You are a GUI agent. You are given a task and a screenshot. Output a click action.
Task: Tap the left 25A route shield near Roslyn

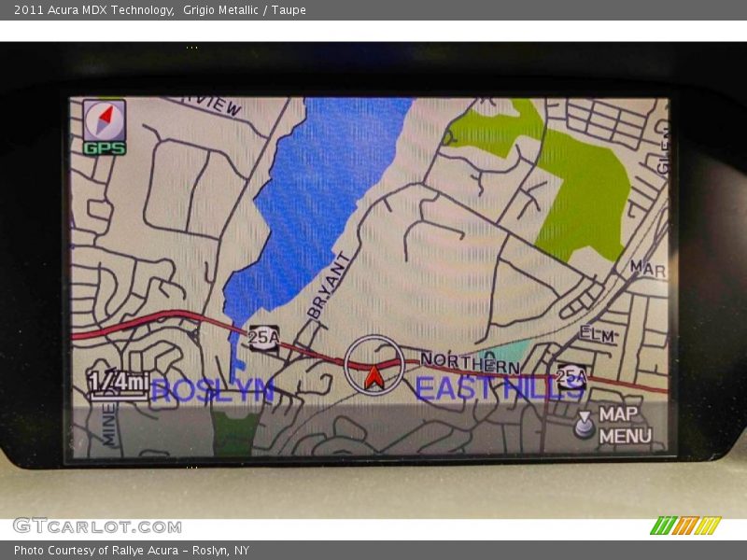click(x=263, y=338)
